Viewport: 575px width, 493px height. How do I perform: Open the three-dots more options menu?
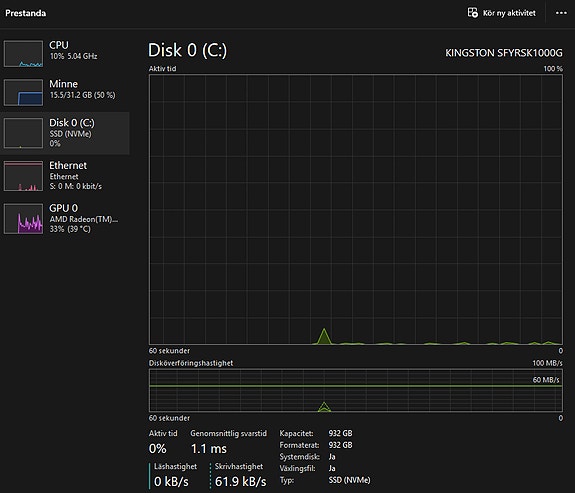pyautogui.click(x=561, y=13)
